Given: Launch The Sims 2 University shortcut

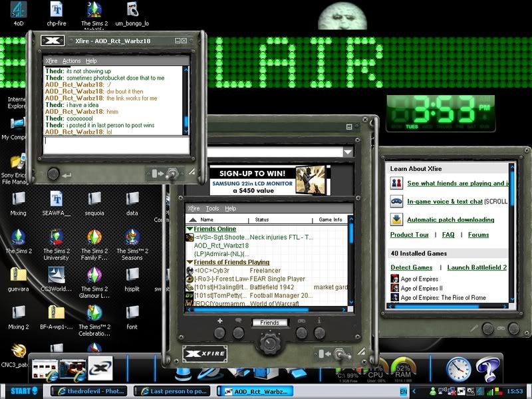Looking at the screenshot, I should point(57,245).
